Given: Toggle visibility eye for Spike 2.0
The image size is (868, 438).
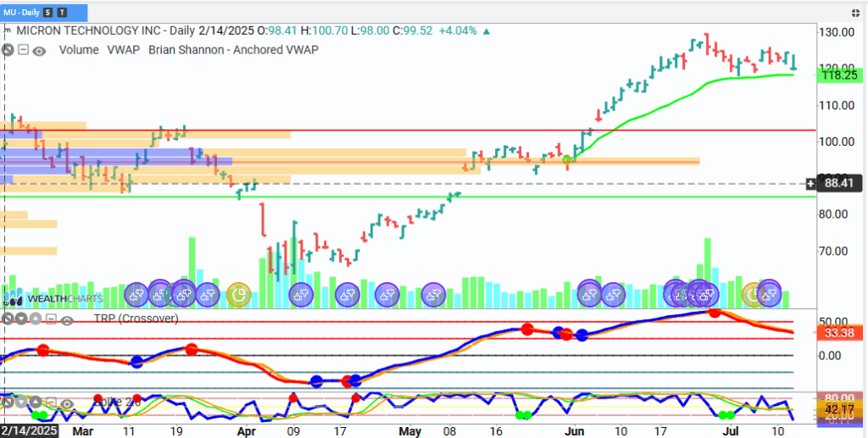Looking at the screenshot, I should tap(67, 402).
